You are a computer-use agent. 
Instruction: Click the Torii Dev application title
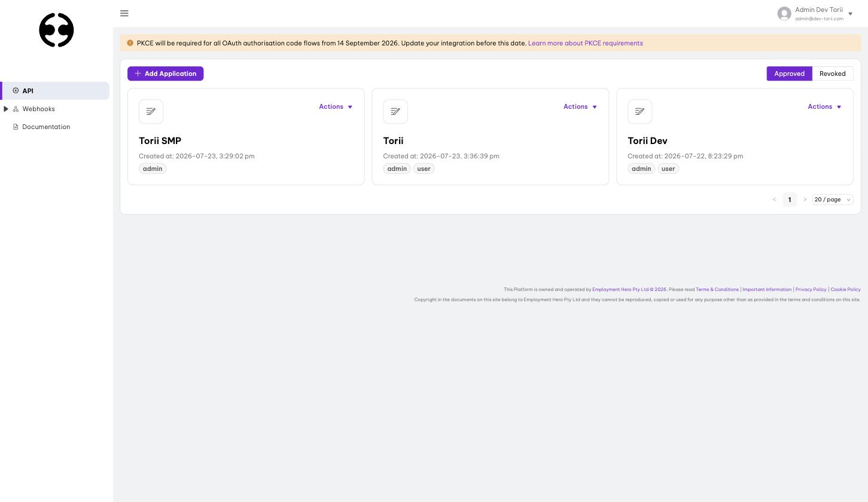click(x=647, y=141)
